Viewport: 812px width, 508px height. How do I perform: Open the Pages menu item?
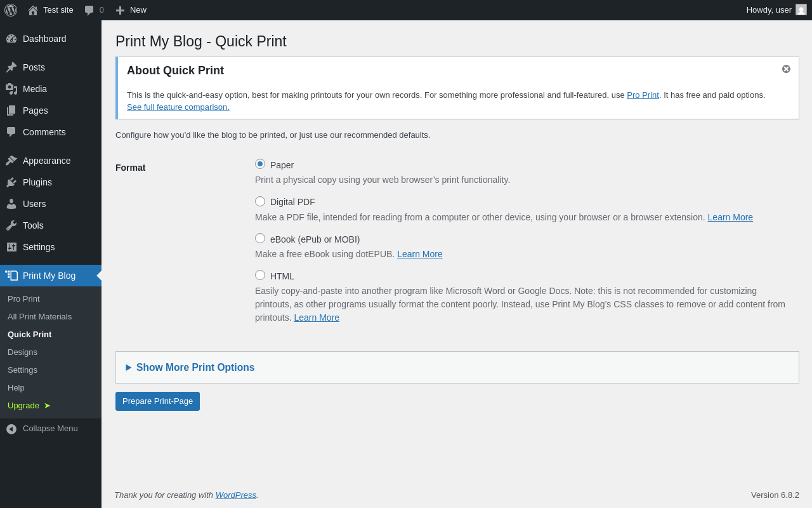(x=51, y=110)
